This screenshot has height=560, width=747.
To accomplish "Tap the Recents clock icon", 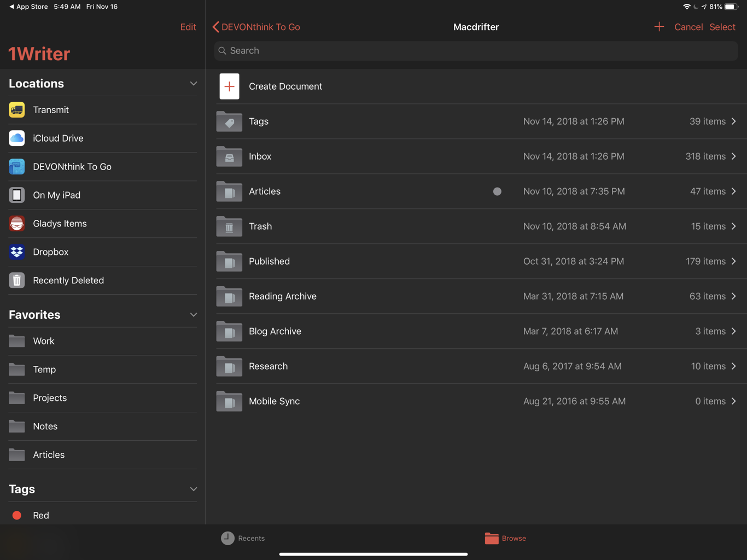I will (x=227, y=538).
